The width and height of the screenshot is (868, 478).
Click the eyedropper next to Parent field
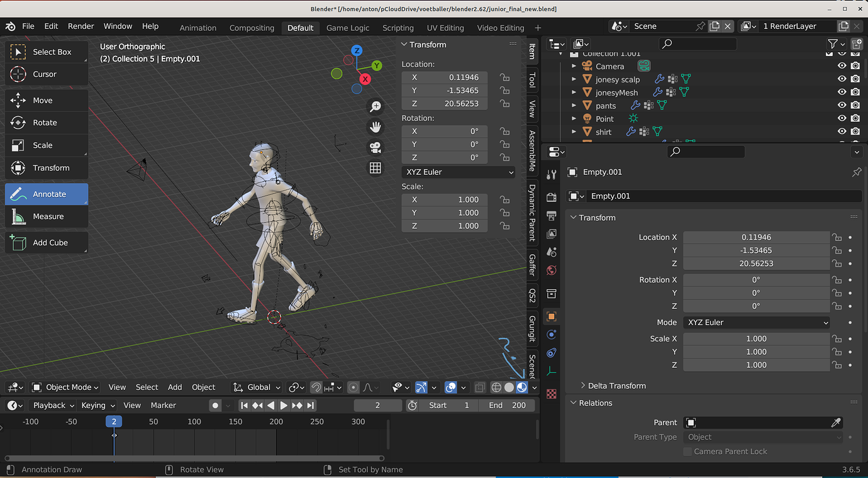(837, 423)
